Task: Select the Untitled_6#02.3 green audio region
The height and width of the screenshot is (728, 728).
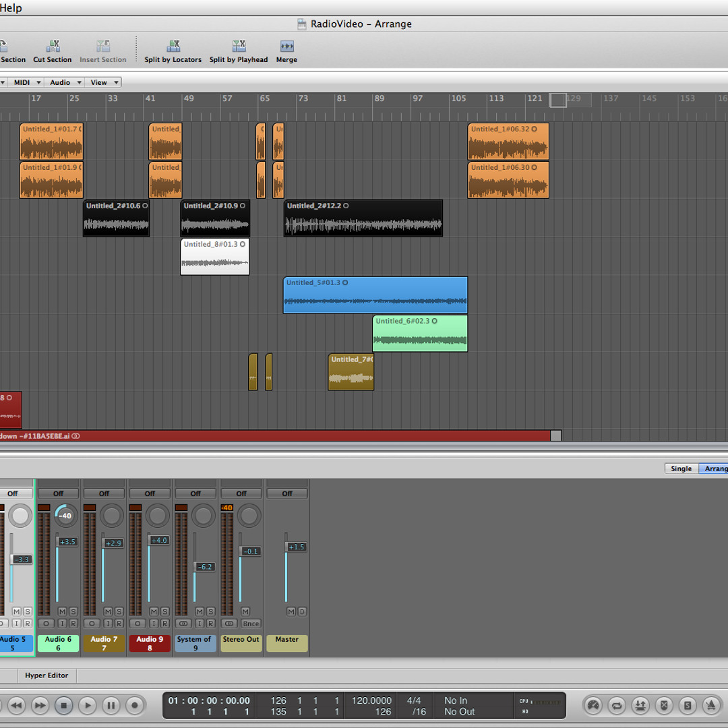Action: [x=420, y=334]
